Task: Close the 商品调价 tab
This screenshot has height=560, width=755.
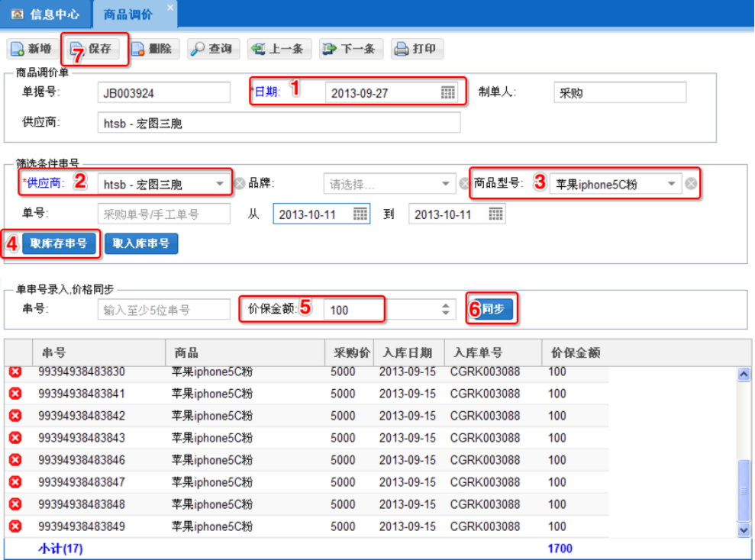Action: tap(170, 7)
